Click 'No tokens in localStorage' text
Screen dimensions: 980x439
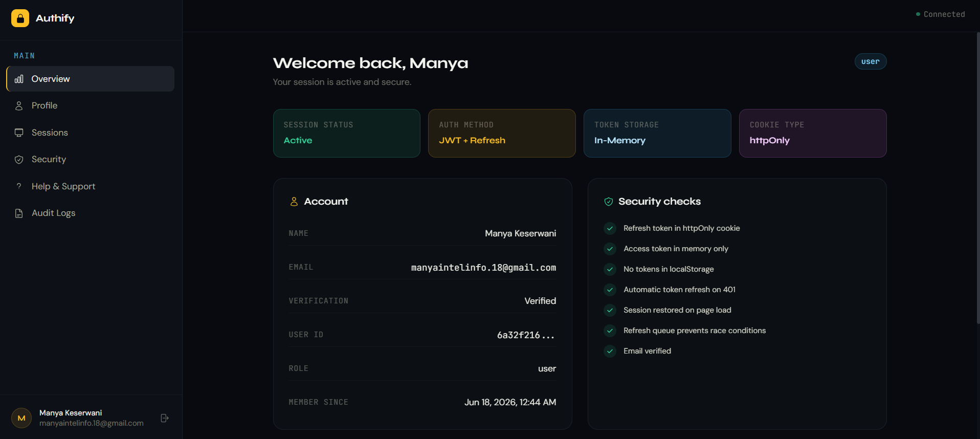click(669, 269)
